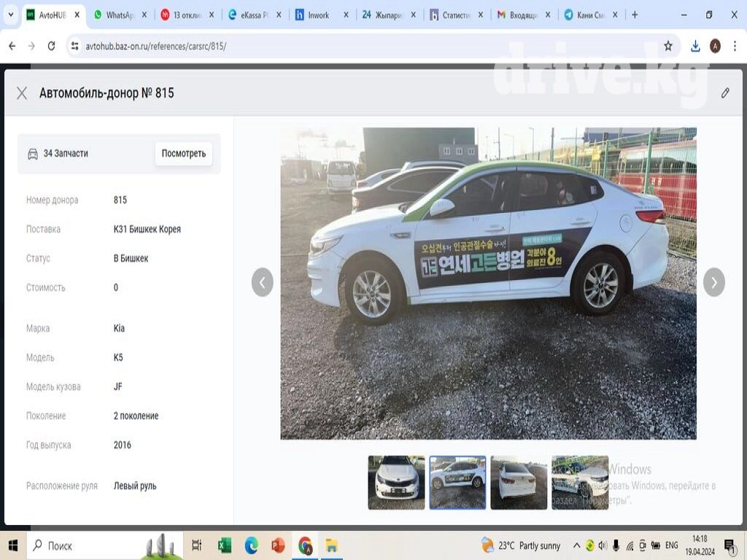The width and height of the screenshot is (747, 560).
Task: Open Excel from the taskbar
Action: point(225,545)
